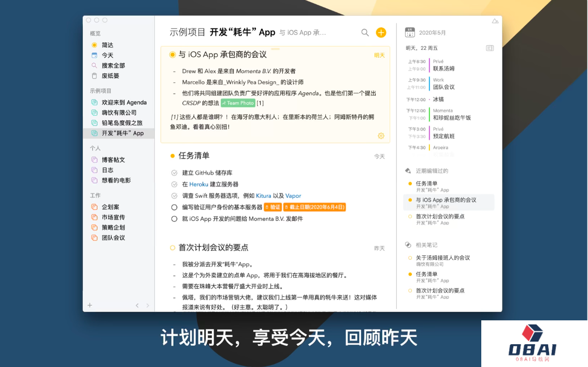This screenshot has height=367, width=588.
Task: Click the sidebar forward navigation chevron
Action: coord(148,305)
